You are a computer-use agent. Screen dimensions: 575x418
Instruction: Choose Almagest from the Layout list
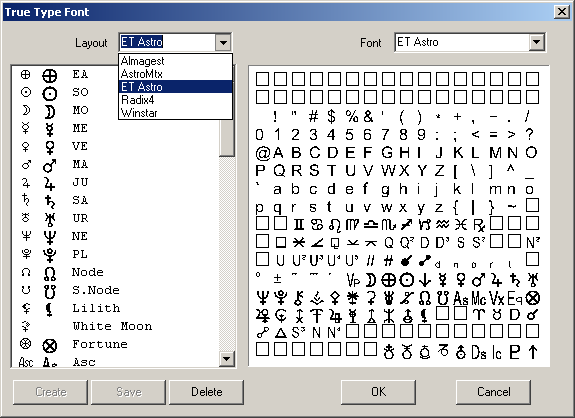coord(175,61)
